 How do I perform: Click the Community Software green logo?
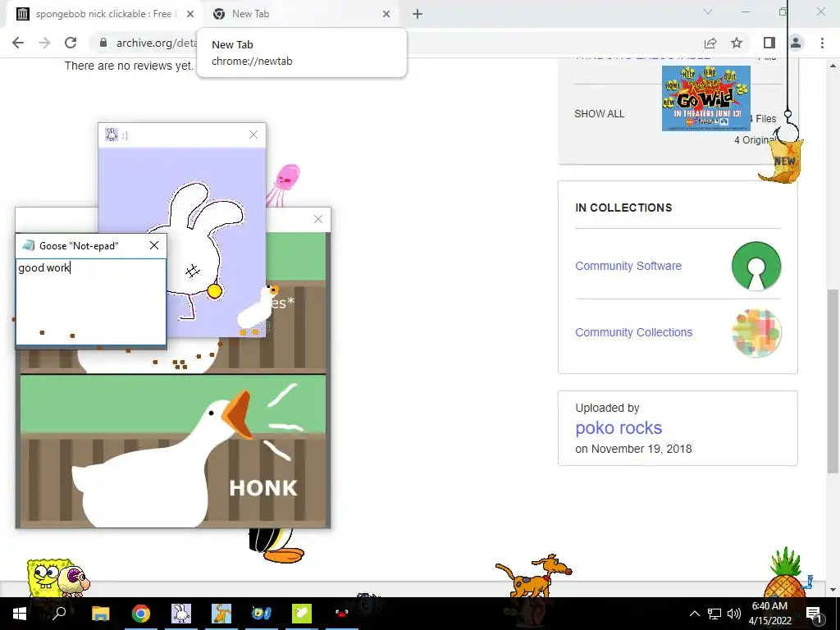point(756,266)
